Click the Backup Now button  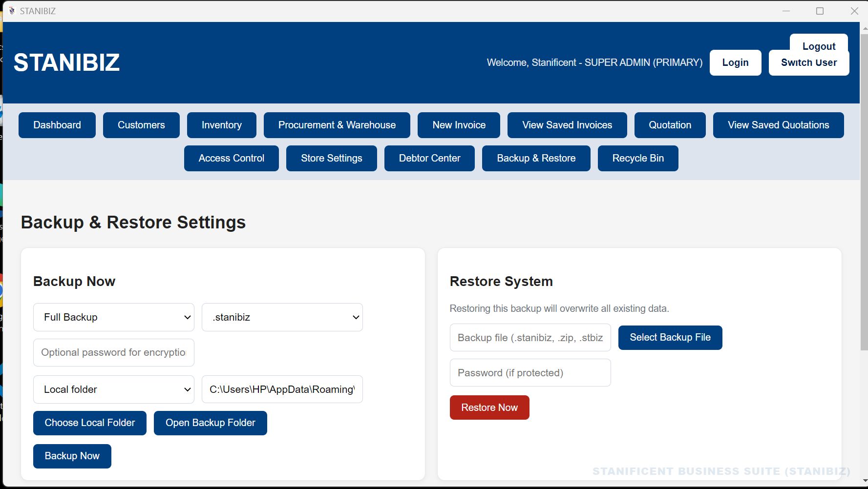[x=72, y=456]
